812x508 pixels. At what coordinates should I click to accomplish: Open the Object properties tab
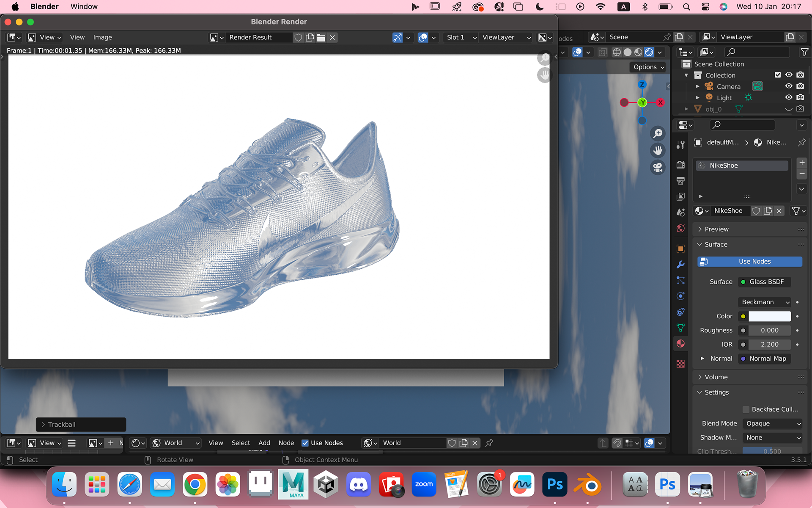click(x=680, y=248)
